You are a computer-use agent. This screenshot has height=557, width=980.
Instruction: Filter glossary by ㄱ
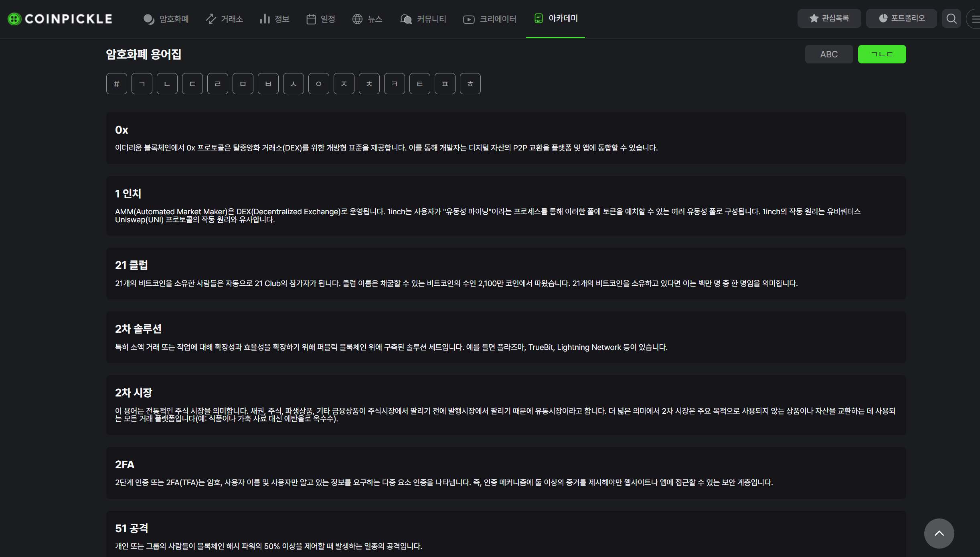click(142, 83)
